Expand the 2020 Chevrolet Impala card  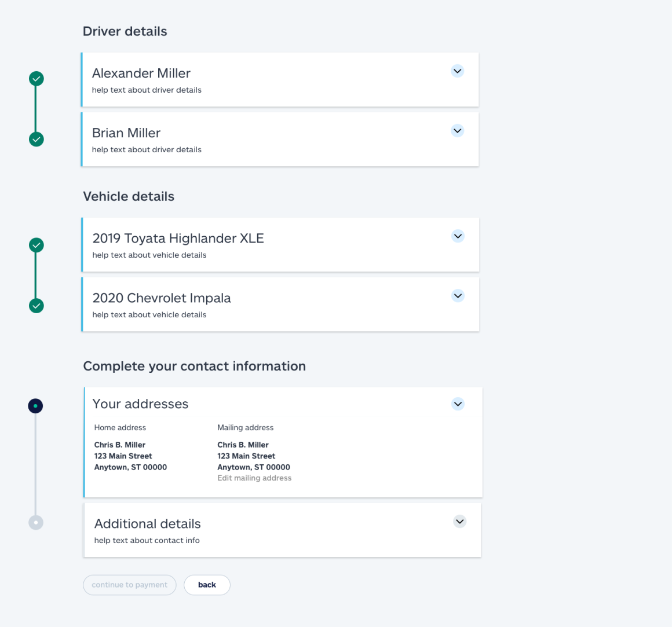pos(458,295)
